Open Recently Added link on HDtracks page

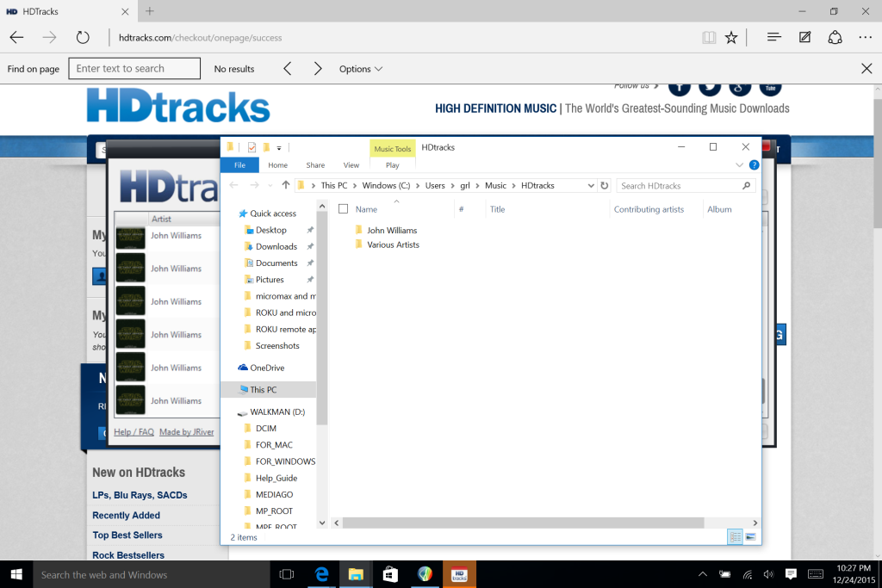pyautogui.click(x=126, y=515)
